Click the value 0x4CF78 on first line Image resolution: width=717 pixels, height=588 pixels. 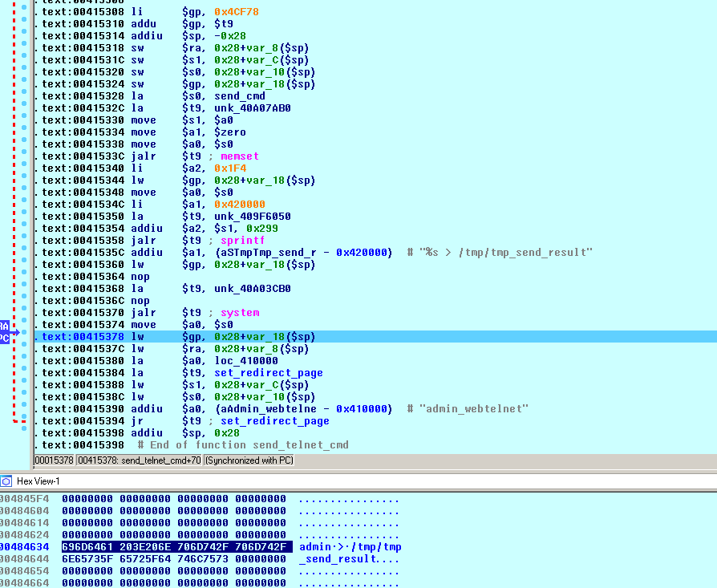pos(237,12)
